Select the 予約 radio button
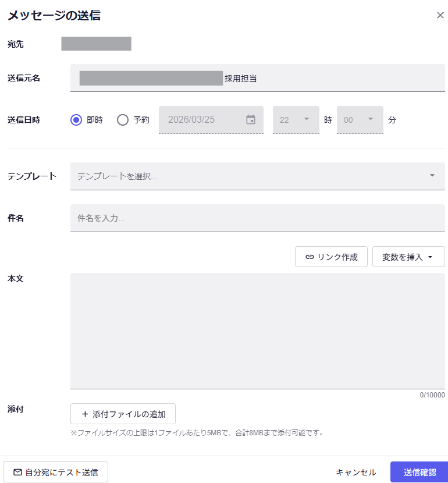Viewport: 448px width, 483px height. (x=123, y=120)
